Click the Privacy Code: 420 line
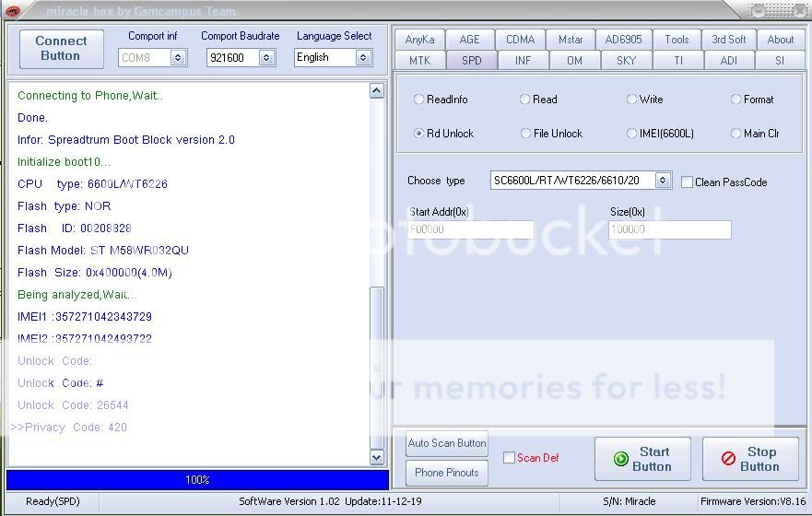The image size is (812, 516). click(69, 427)
